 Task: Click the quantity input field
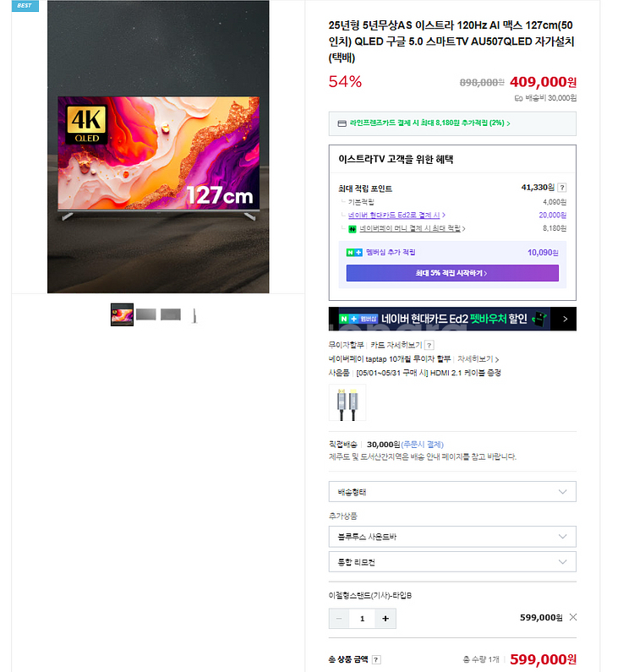tap(362, 619)
